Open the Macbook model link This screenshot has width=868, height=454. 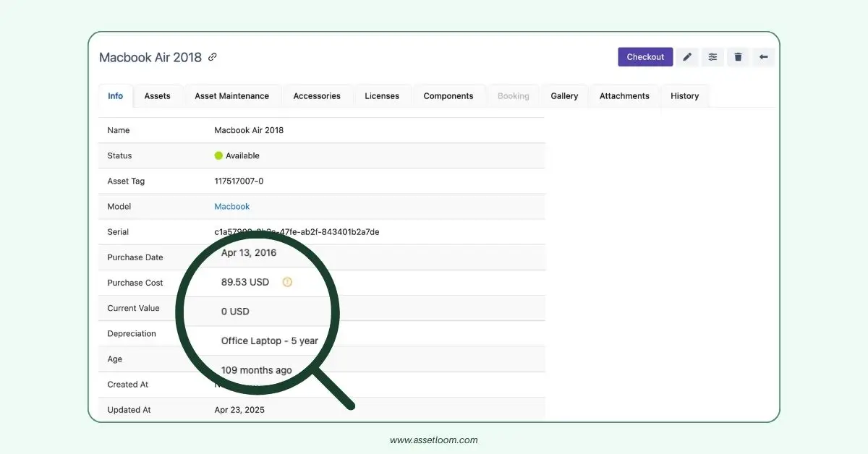(x=231, y=206)
